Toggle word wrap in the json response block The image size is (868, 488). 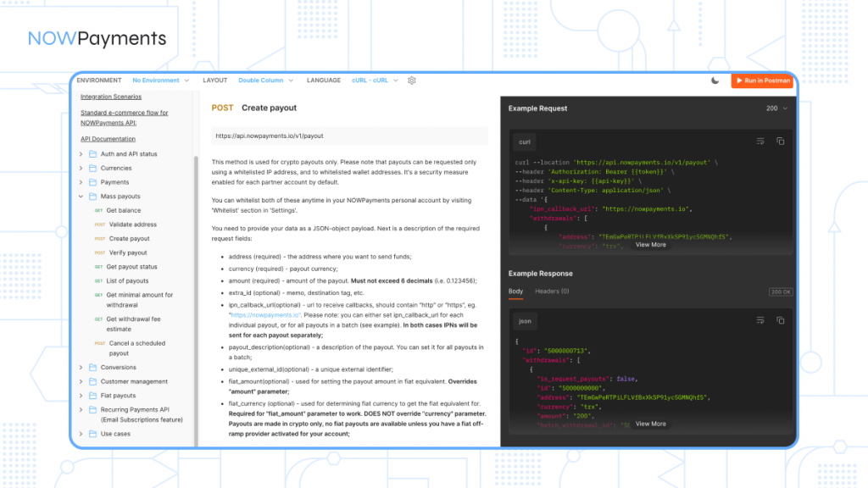click(760, 320)
